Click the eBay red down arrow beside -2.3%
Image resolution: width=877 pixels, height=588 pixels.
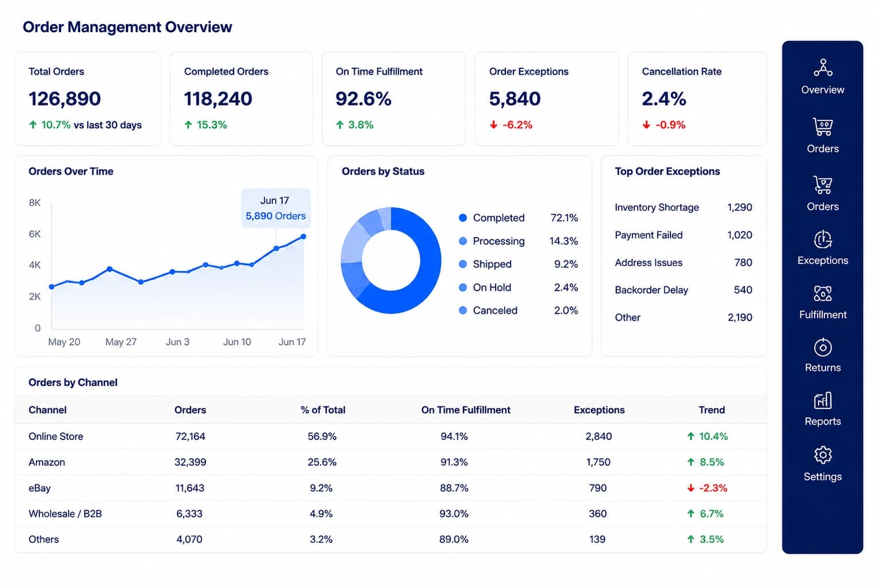(x=691, y=488)
